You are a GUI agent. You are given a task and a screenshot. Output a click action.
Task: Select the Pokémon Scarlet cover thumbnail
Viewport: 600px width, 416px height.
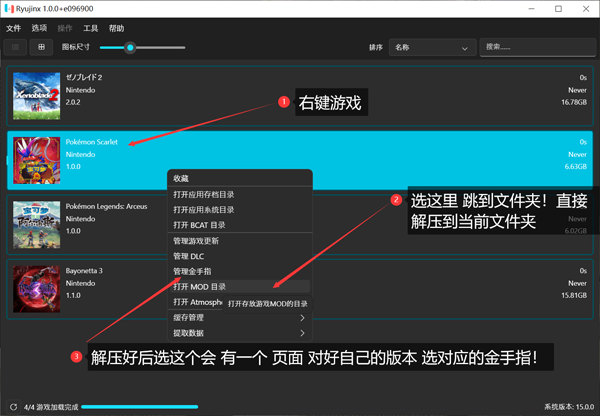36,160
